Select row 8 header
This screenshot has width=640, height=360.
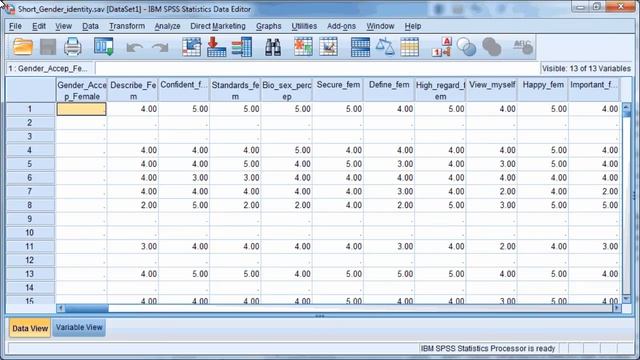[x=30, y=205]
